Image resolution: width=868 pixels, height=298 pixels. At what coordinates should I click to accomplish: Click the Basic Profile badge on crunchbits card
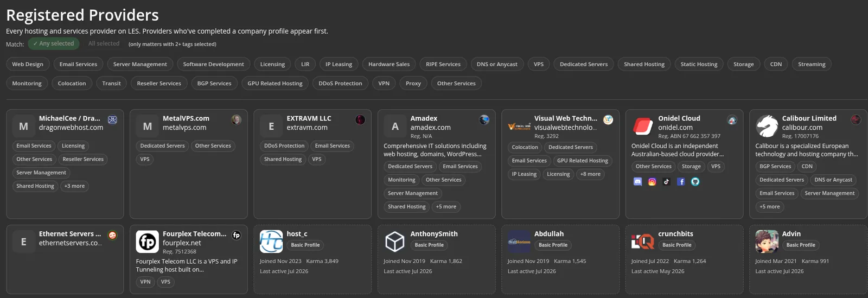677,245
